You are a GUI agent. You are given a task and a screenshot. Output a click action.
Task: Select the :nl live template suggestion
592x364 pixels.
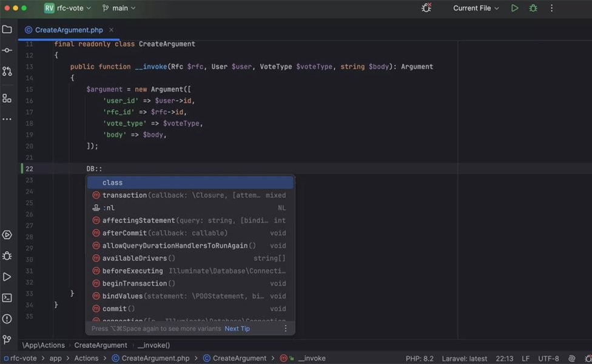pyautogui.click(x=190, y=207)
